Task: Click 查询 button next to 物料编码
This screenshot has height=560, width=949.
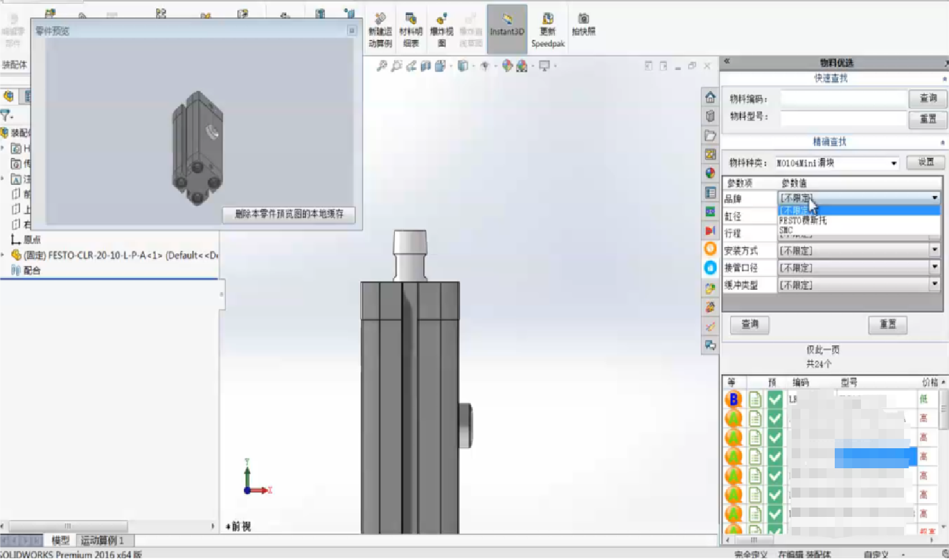Action: point(928,98)
